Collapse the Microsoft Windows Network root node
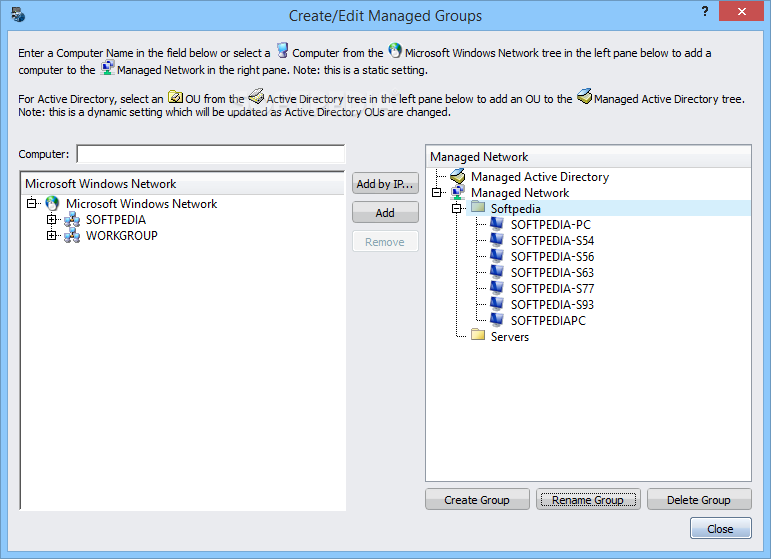This screenshot has width=771, height=559. click(31, 203)
